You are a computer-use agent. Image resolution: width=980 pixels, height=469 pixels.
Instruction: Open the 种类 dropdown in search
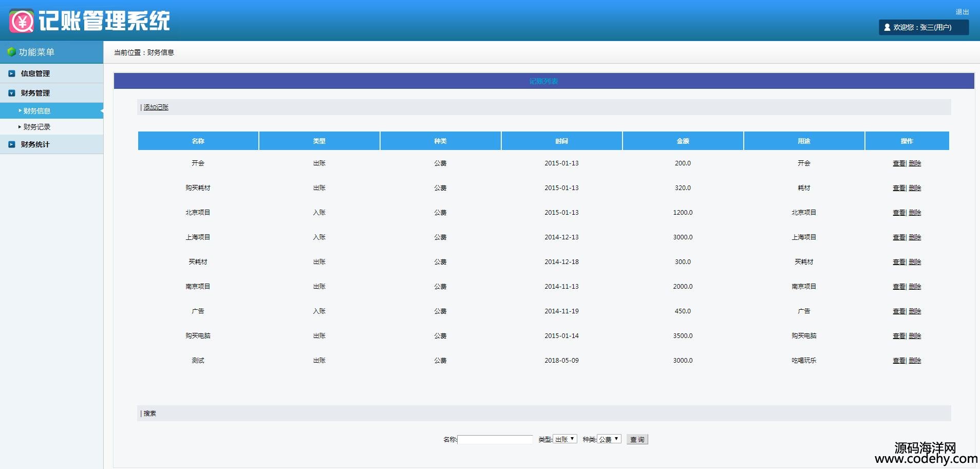click(x=609, y=439)
